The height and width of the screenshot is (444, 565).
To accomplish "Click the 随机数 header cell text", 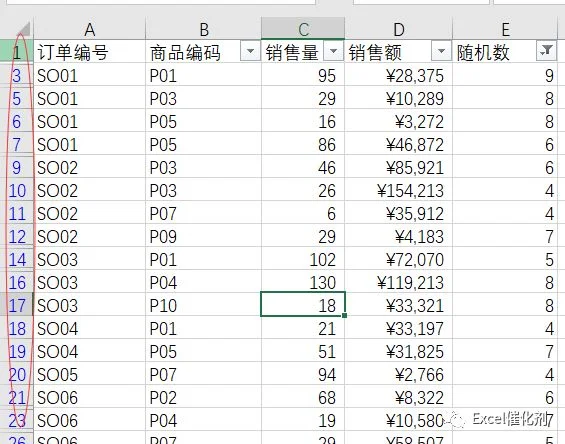I will click(x=483, y=53).
